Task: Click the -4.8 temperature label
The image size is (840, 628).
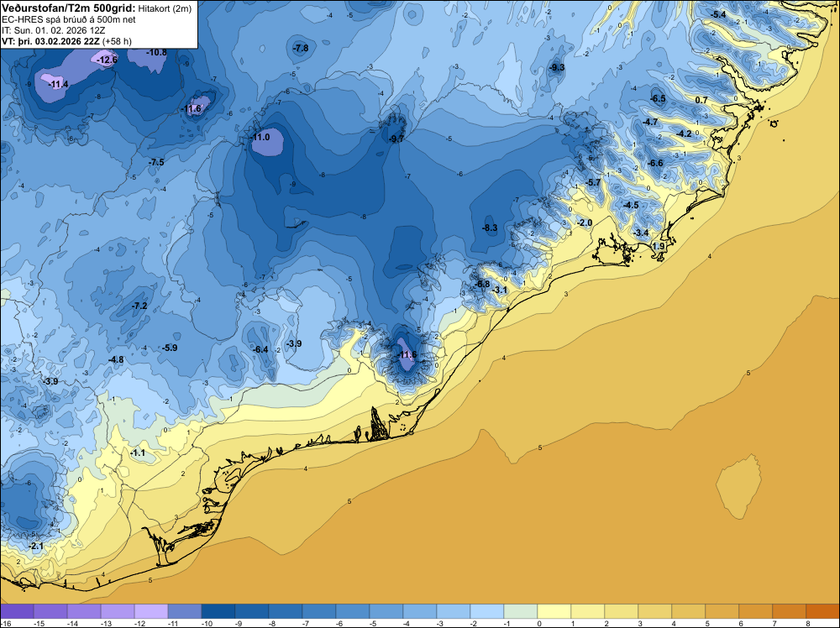Action: (x=116, y=360)
